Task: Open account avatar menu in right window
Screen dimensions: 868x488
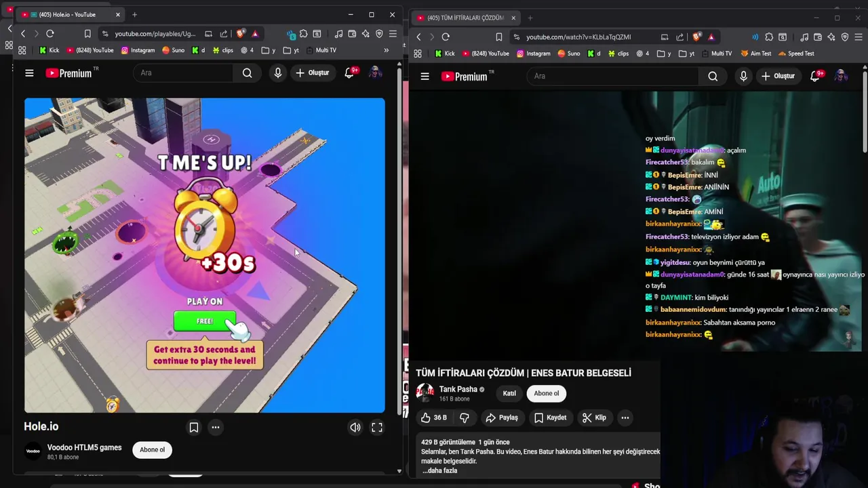Action: (841, 76)
